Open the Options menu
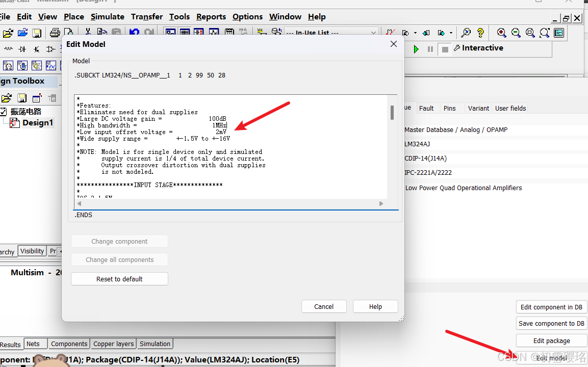This screenshot has height=367, width=588. point(247,17)
